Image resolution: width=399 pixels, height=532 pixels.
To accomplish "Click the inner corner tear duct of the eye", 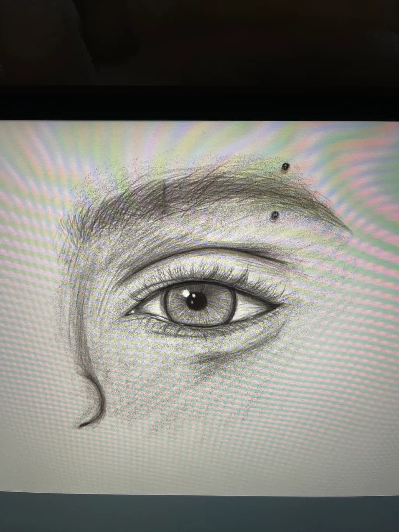I will [132, 312].
